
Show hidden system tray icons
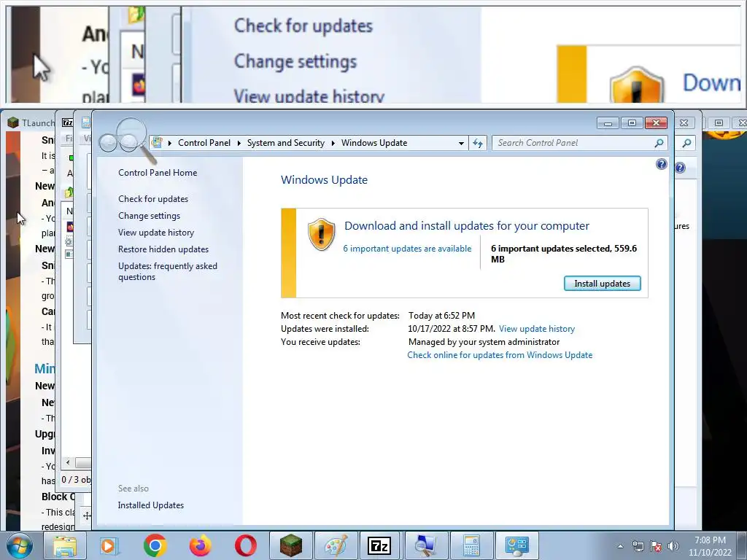pyautogui.click(x=620, y=546)
